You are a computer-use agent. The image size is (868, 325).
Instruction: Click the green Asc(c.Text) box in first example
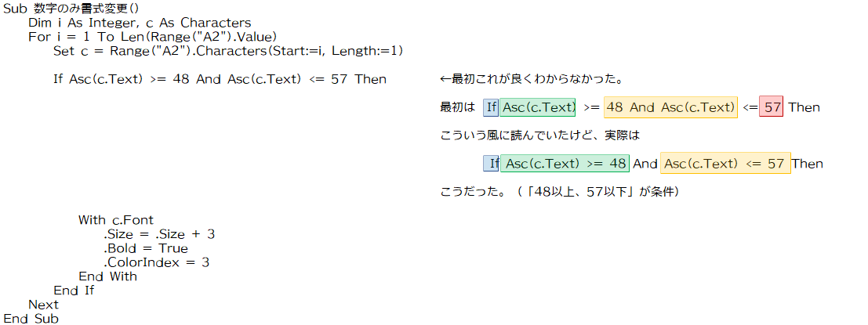click(x=538, y=107)
